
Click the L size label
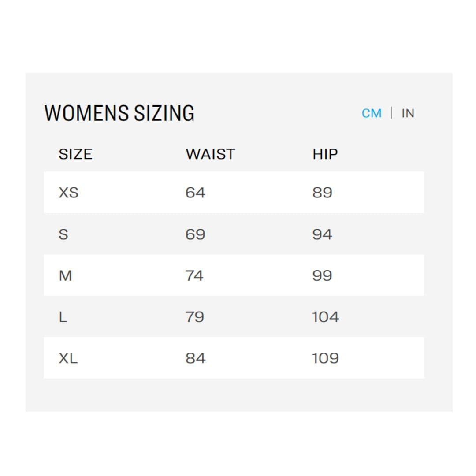(63, 317)
